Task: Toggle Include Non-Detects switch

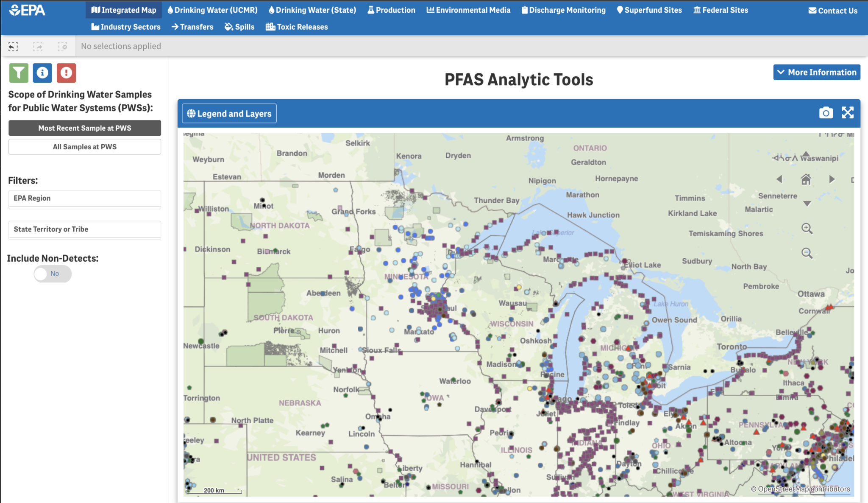Action: [53, 274]
